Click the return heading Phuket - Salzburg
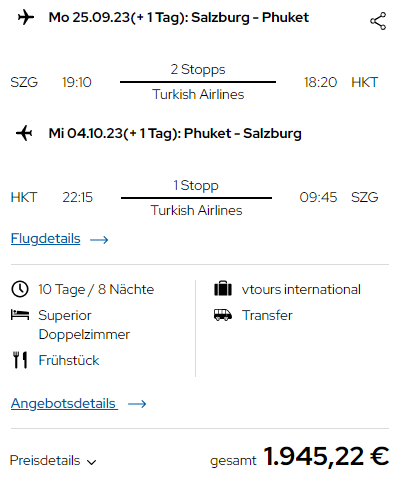The width and height of the screenshot is (404, 495). point(243,133)
